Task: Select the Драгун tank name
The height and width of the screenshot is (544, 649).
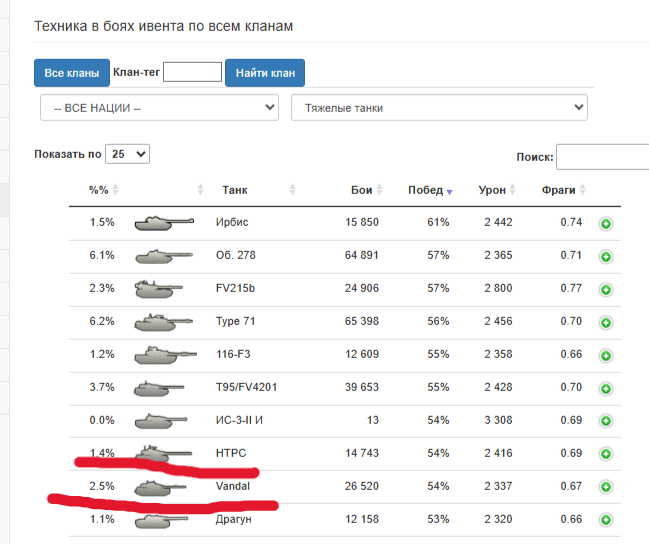Action: [233, 519]
